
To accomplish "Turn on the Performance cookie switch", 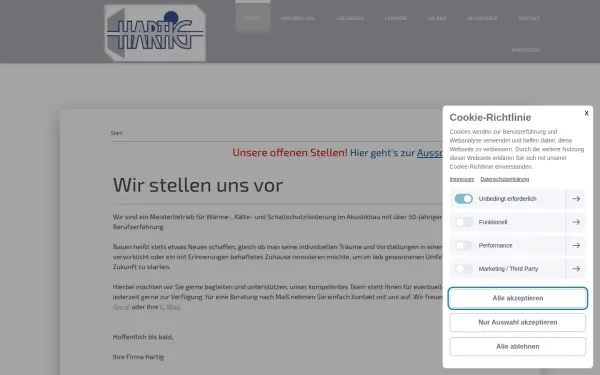I will [x=463, y=246].
